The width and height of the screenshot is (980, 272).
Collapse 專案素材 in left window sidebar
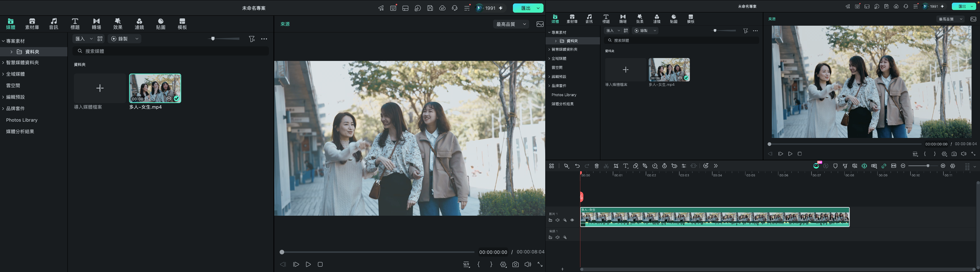(3, 41)
